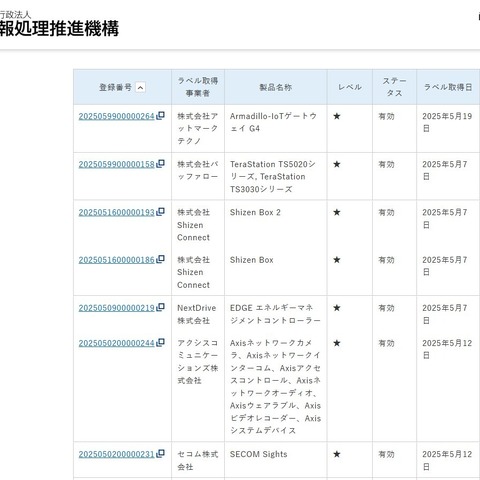Viewport: 480px width, 480px height.
Task: Click the date 2025年5月19日
Action: 447,122
